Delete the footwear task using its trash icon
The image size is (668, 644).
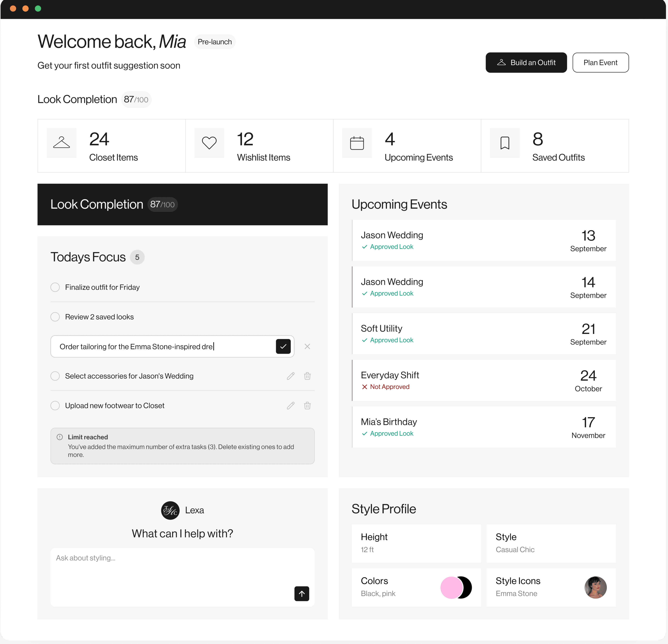307,405
